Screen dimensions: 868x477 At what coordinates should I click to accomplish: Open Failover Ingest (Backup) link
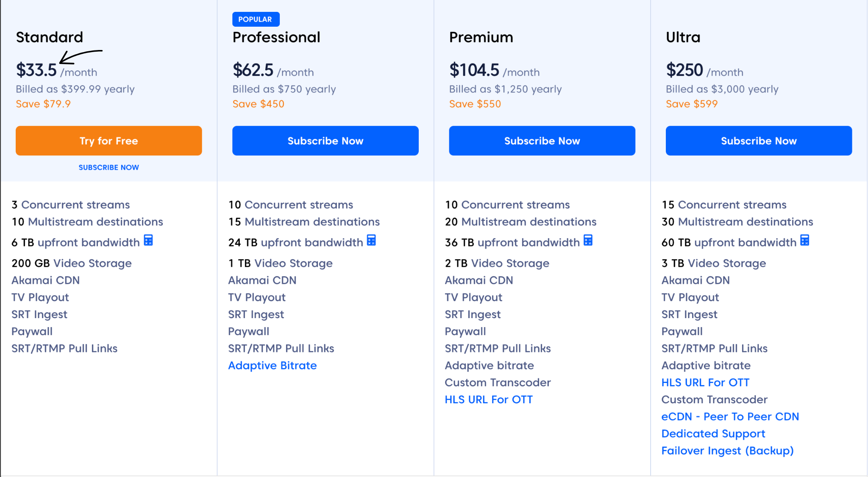pyautogui.click(x=727, y=451)
